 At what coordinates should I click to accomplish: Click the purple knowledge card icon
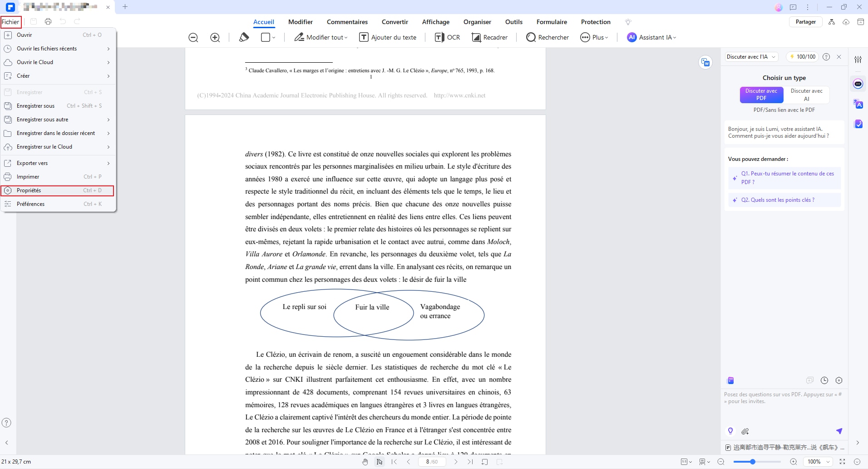pyautogui.click(x=730, y=380)
